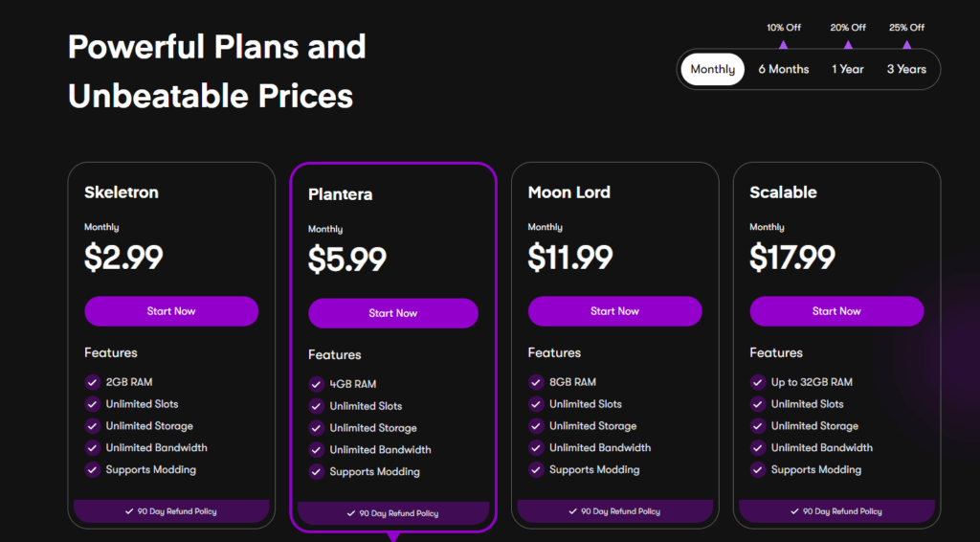Click Unlimited Bandwidth checkmark in Moon Lord card
980x542 pixels.
coord(536,447)
